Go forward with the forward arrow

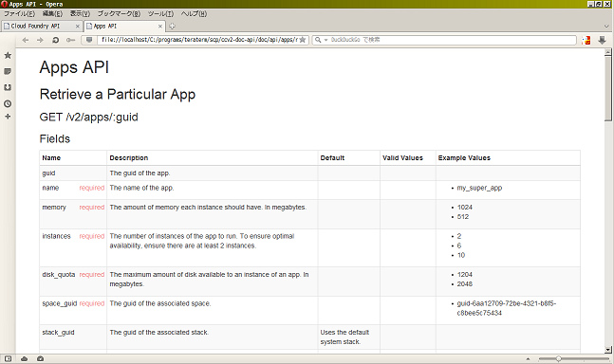pos(40,40)
